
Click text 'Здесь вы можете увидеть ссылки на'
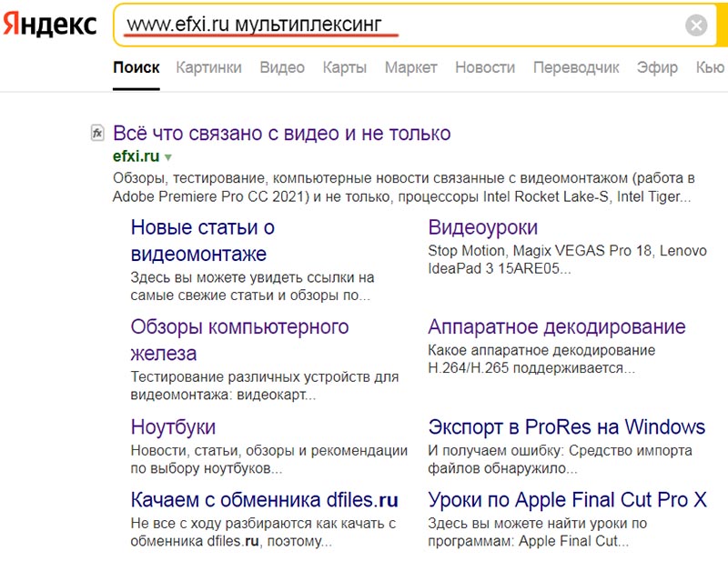pos(253,277)
